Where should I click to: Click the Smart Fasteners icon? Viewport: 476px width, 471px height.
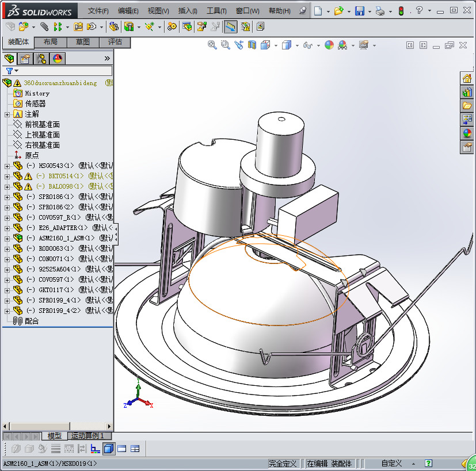coord(78,26)
